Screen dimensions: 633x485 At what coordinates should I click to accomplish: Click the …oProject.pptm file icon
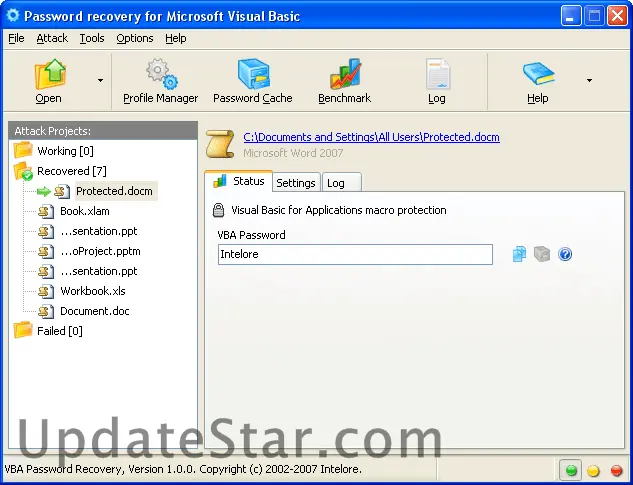coord(46,251)
